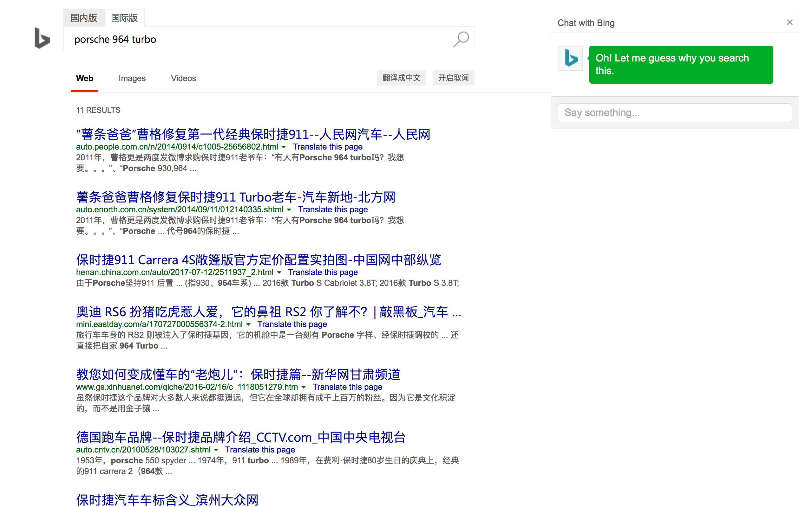812x507 pixels.
Task: Close the Chat with Bing panel
Action: click(x=789, y=22)
